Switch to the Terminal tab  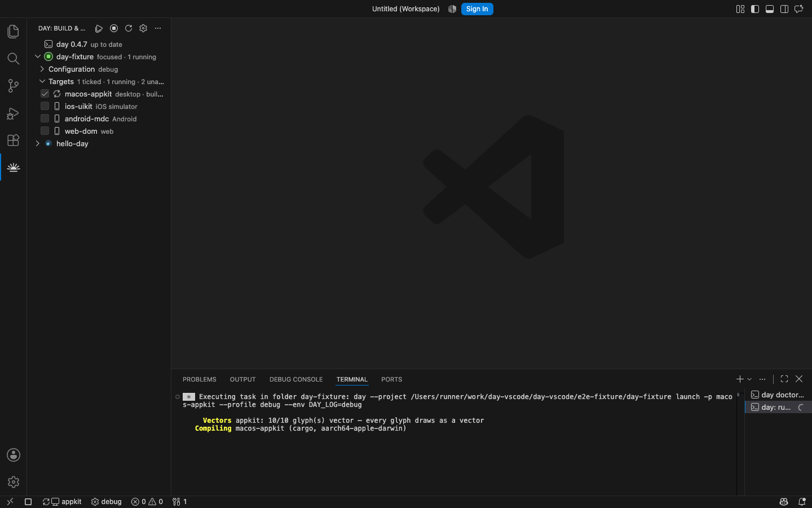352,379
